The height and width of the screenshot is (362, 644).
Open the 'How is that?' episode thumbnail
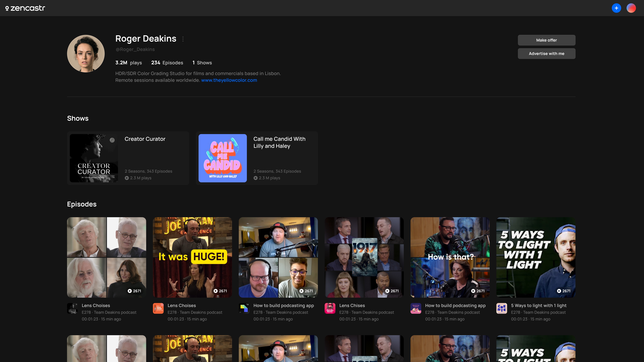click(450, 257)
